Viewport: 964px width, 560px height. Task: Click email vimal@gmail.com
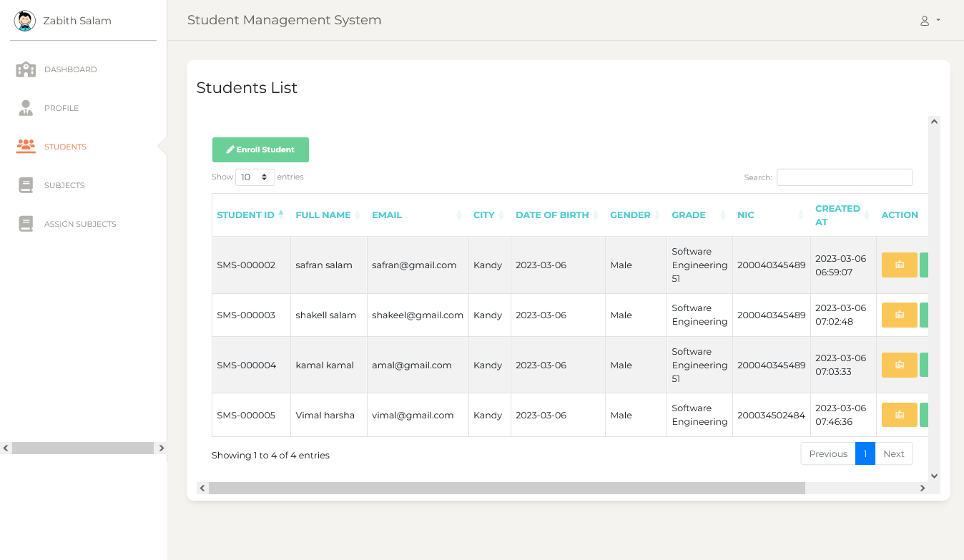tap(413, 415)
